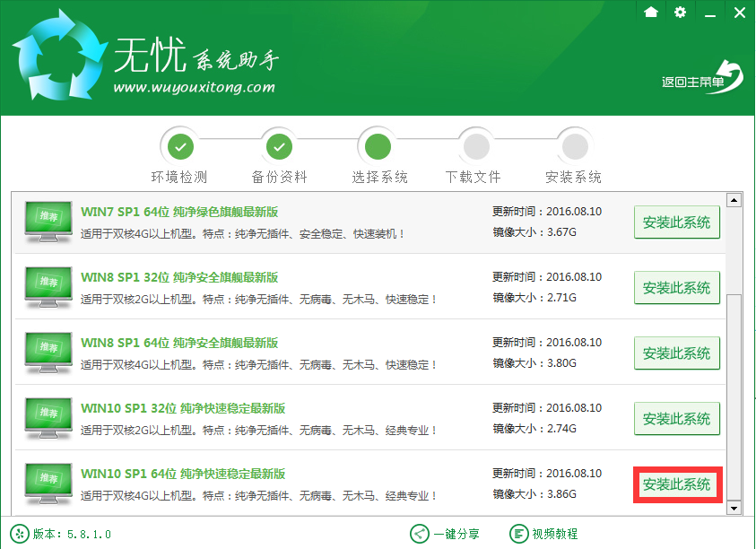
Task: Click the monitor icon beside WIN8 SP1 32位
Action: pyautogui.click(x=47, y=287)
